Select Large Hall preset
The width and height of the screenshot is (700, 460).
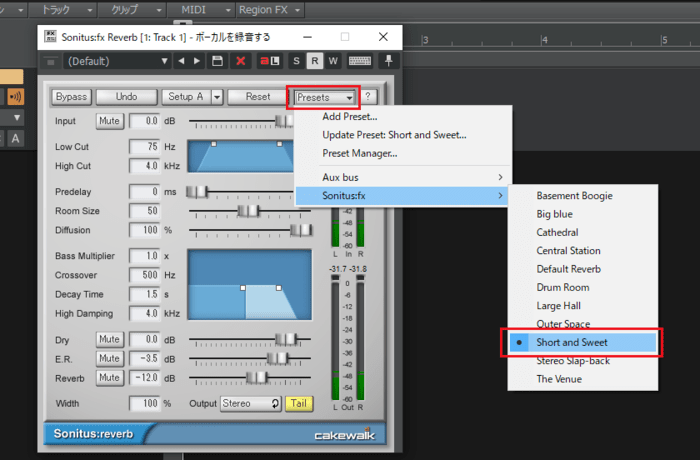583,305
